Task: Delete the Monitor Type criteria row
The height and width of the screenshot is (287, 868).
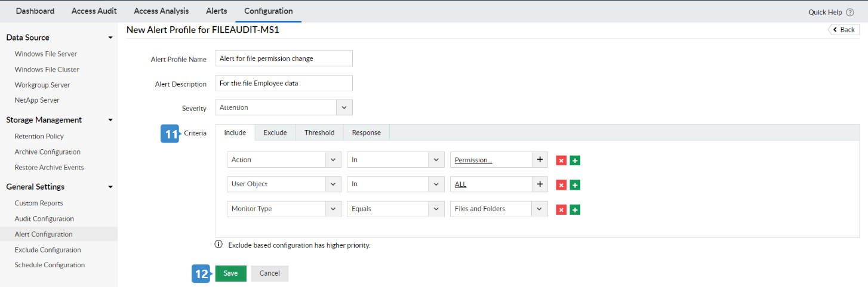Action: pyautogui.click(x=561, y=209)
